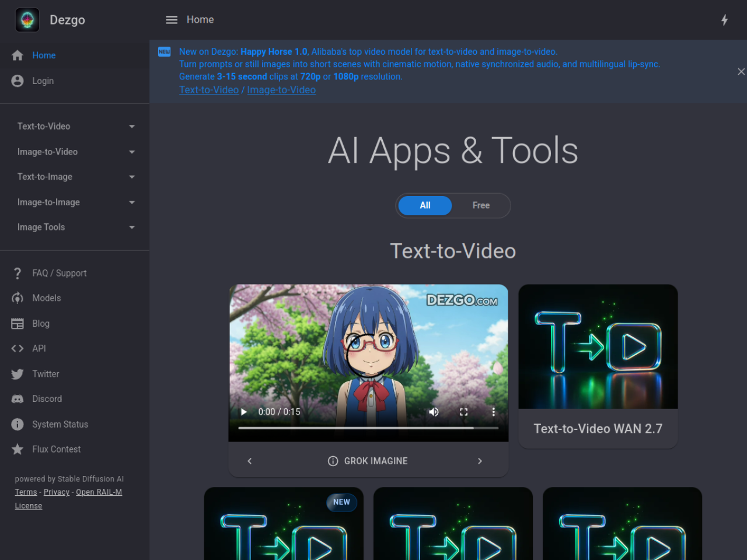
Task: Expand the Image-to-Image sidebar dropdown
Action: click(75, 202)
